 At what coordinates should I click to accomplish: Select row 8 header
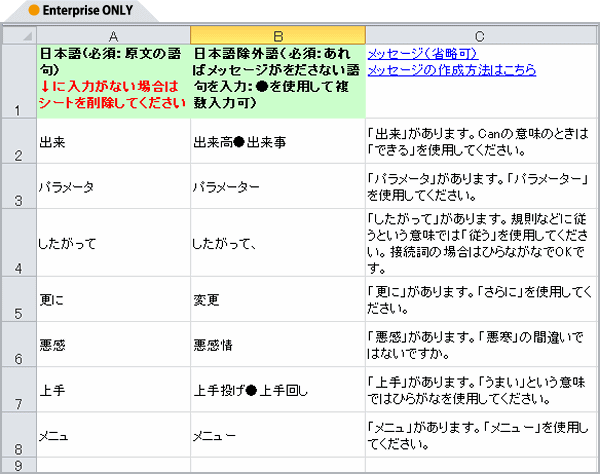point(20,435)
